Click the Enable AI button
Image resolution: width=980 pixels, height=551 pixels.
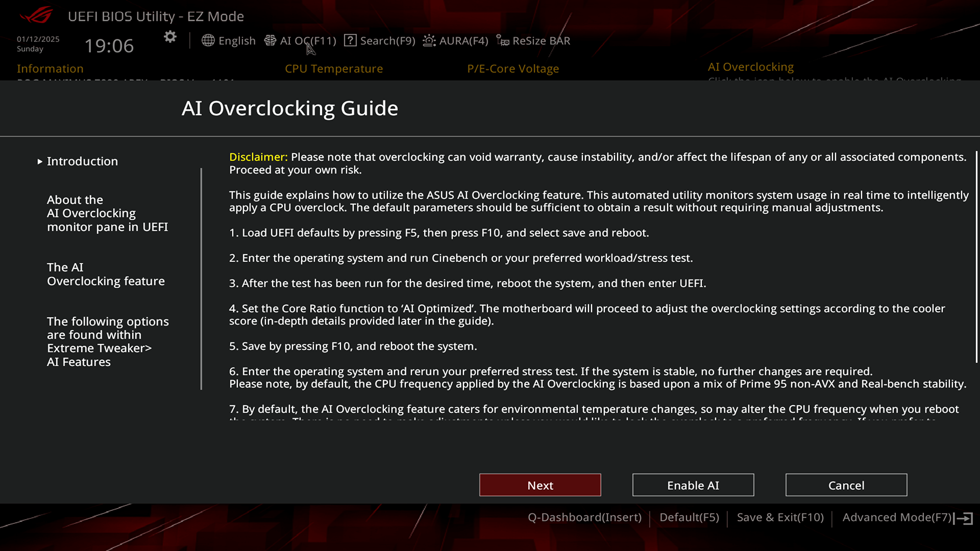693,485
